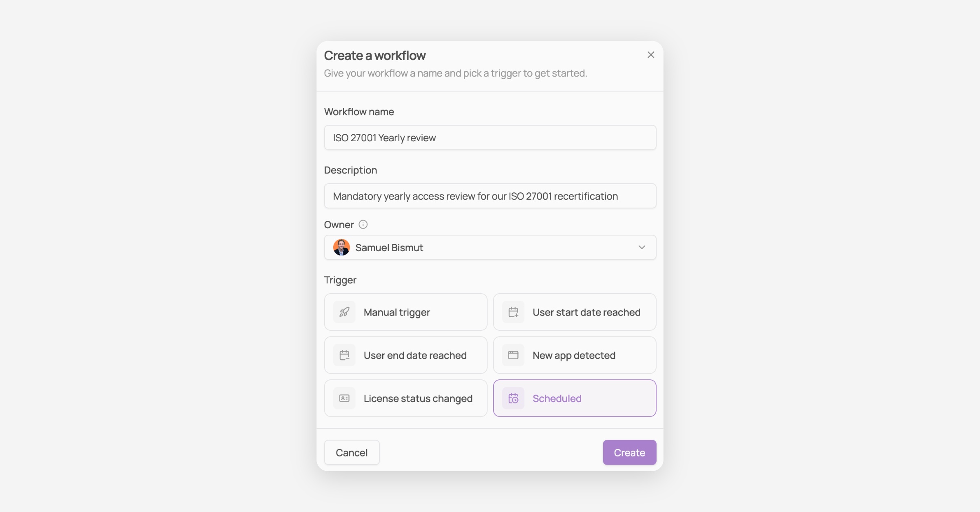Click the rocket icon for Manual trigger
Screen dimensions: 980x512
tap(344, 312)
